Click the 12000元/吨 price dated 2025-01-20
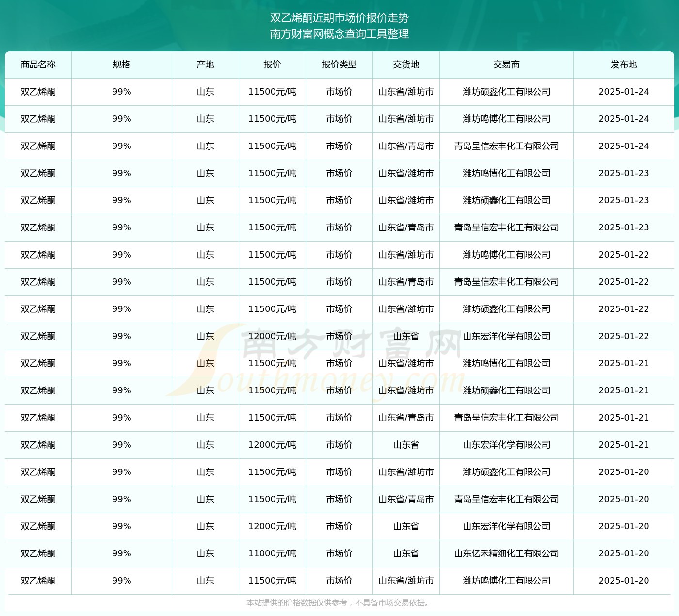Image resolution: width=679 pixels, height=616 pixels. pyautogui.click(x=273, y=526)
